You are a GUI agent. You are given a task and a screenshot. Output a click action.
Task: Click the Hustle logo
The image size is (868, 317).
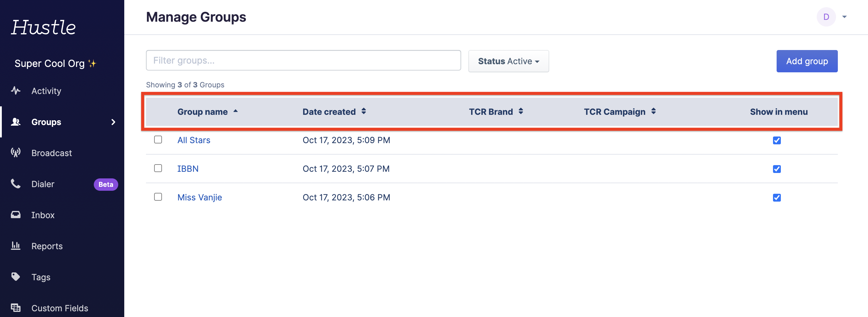coord(43,27)
